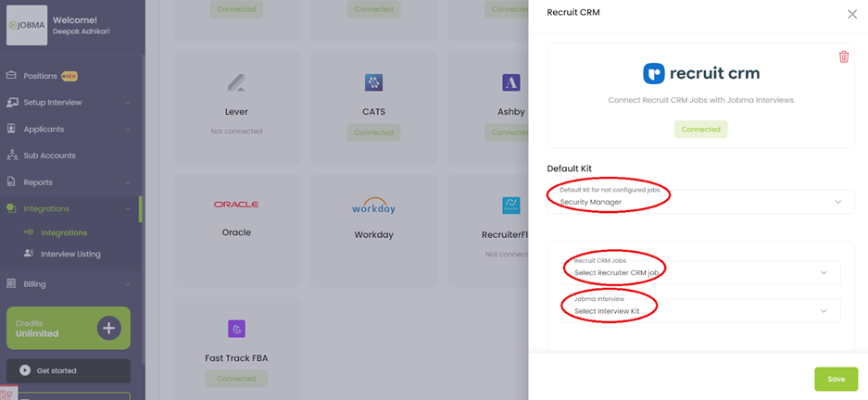Click the Not connected text under Lever

pos(236,131)
